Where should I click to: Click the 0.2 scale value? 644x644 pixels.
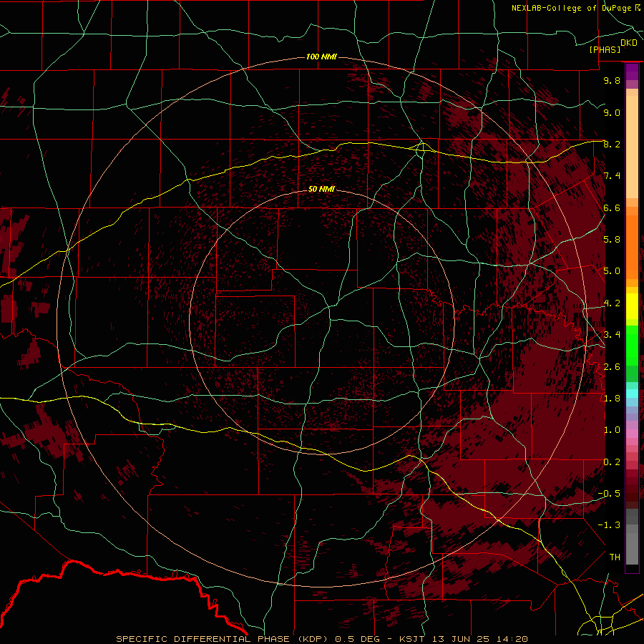click(x=612, y=462)
